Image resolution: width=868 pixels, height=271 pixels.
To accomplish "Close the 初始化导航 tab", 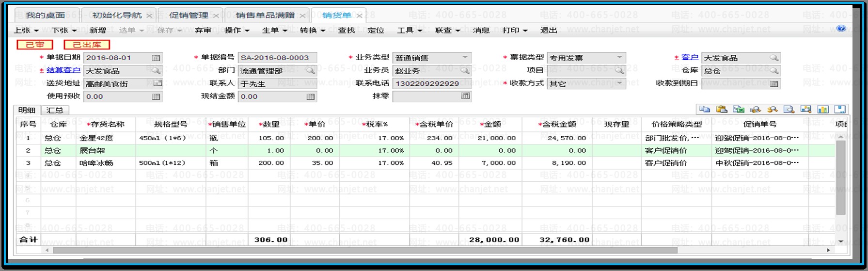I will [149, 16].
